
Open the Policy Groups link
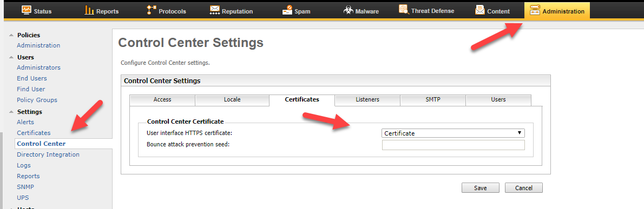[37, 100]
